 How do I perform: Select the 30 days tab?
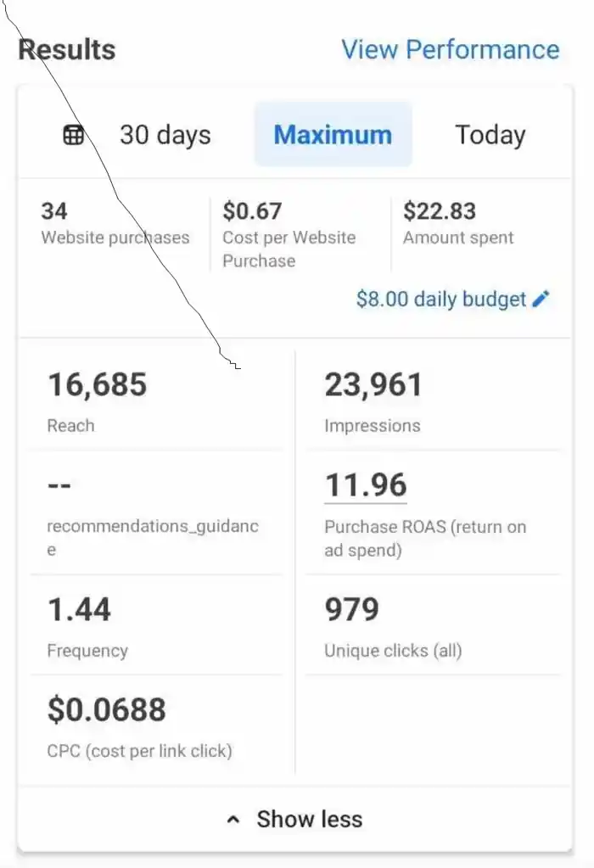tap(165, 135)
